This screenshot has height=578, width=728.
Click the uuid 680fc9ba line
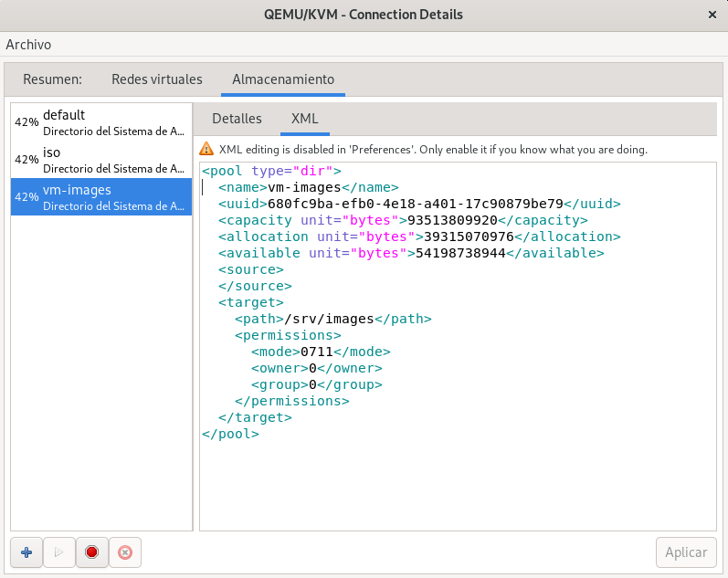click(x=419, y=204)
